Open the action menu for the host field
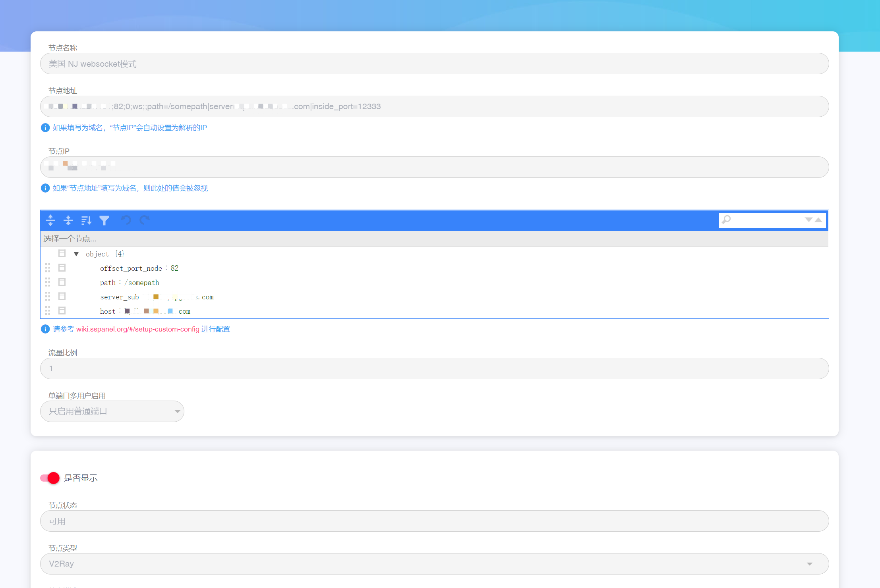 (x=62, y=311)
